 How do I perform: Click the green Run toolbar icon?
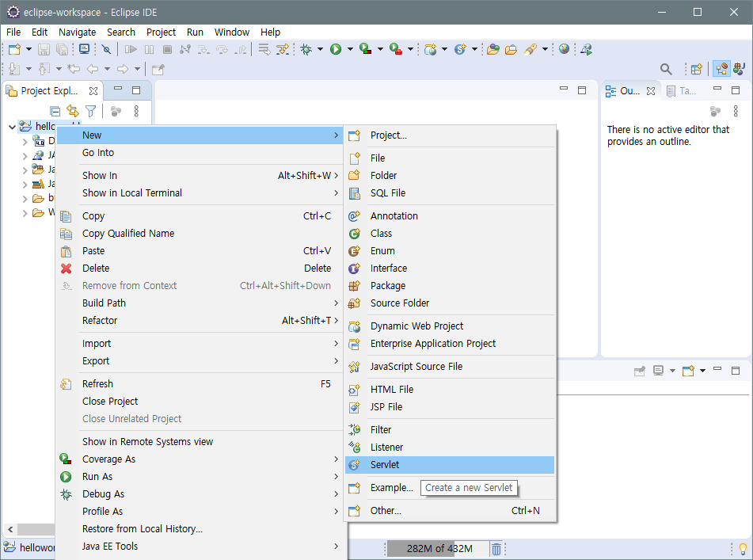tap(336, 49)
